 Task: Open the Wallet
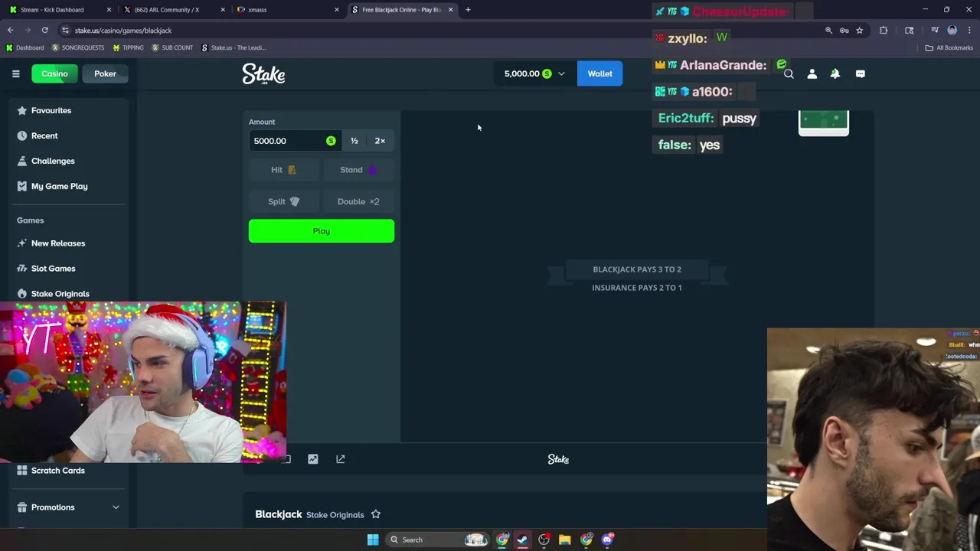(599, 73)
